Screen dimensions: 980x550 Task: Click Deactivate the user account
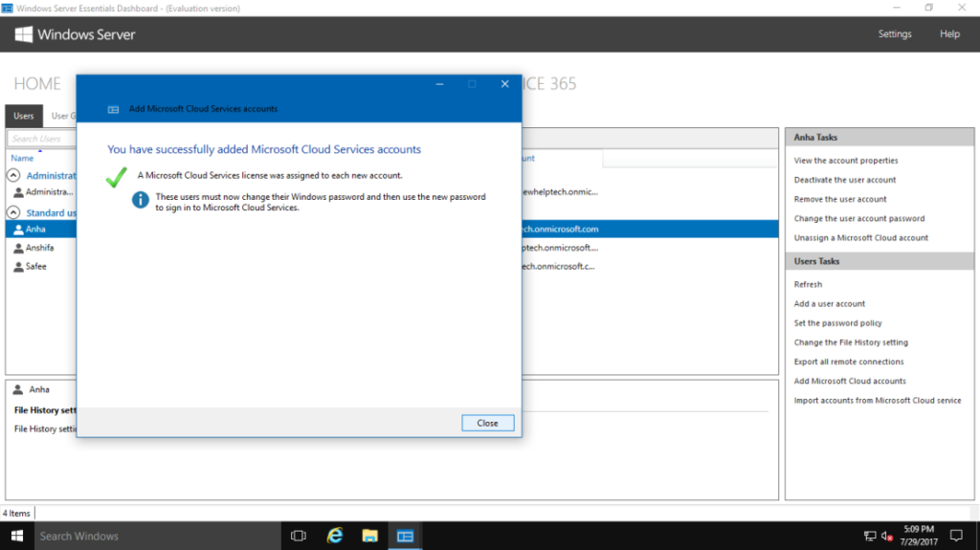(x=844, y=180)
